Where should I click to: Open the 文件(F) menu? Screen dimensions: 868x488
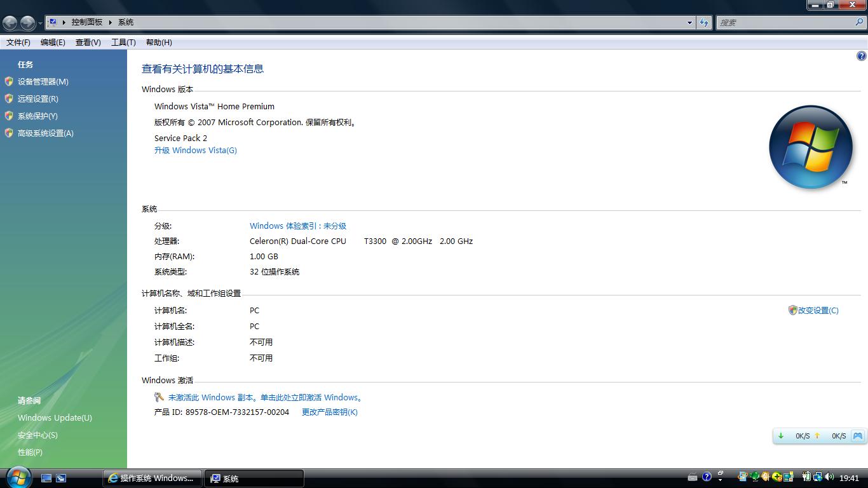point(18,42)
